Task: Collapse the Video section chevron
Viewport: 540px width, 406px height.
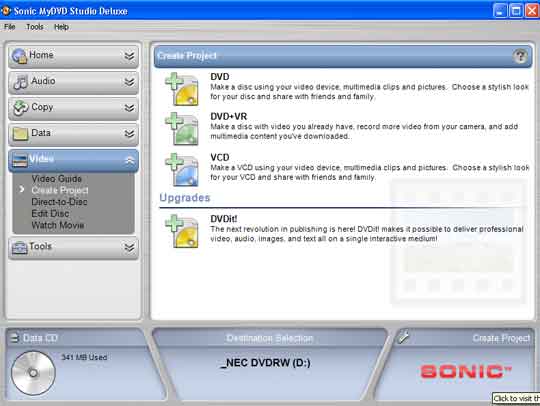Action: [129, 160]
